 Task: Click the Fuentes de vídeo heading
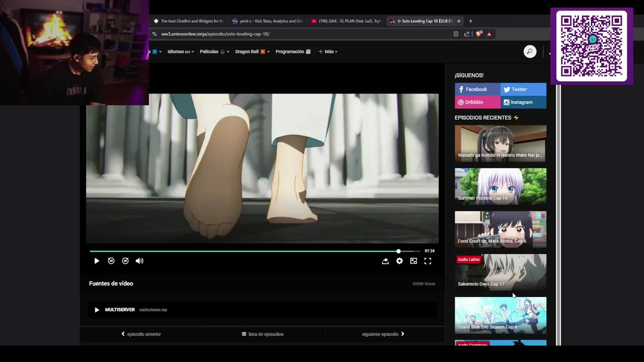(111, 284)
